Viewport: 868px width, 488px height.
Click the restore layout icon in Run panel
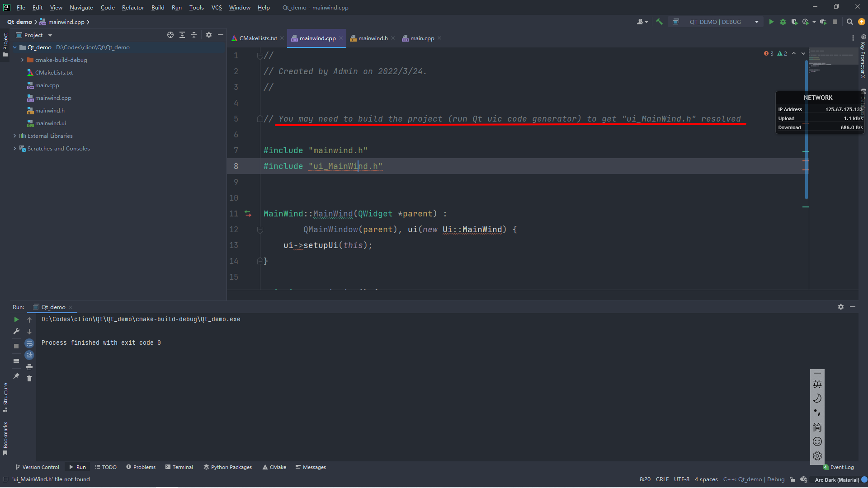click(x=16, y=361)
